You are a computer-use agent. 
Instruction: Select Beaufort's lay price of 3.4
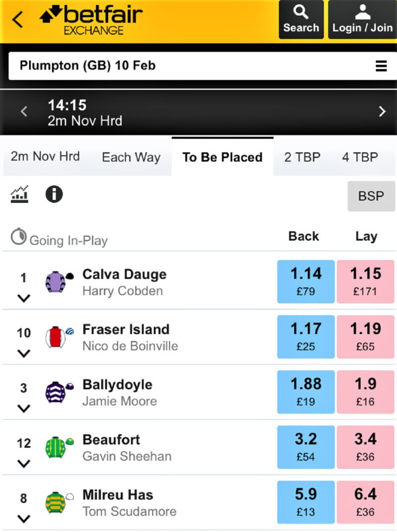pyautogui.click(x=366, y=447)
